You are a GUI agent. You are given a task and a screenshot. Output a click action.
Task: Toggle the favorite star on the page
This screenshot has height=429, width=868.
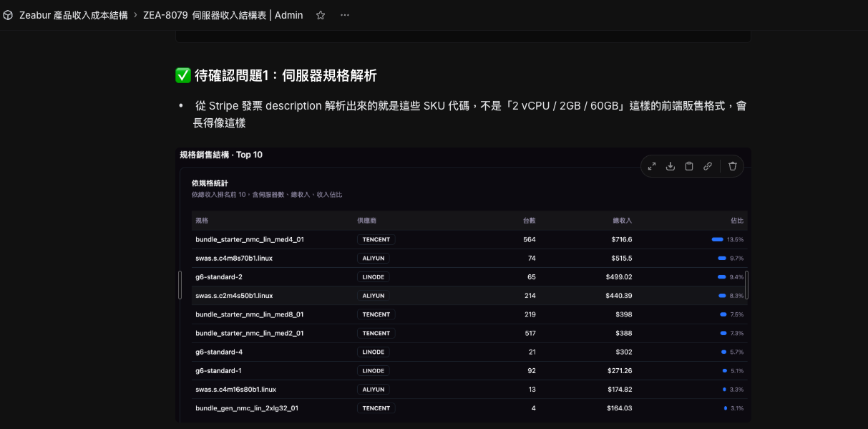320,15
